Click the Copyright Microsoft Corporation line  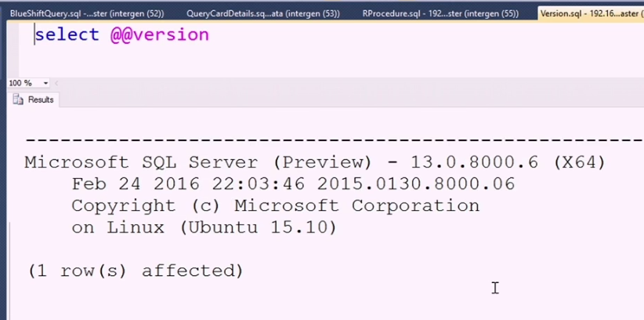pos(275,205)
